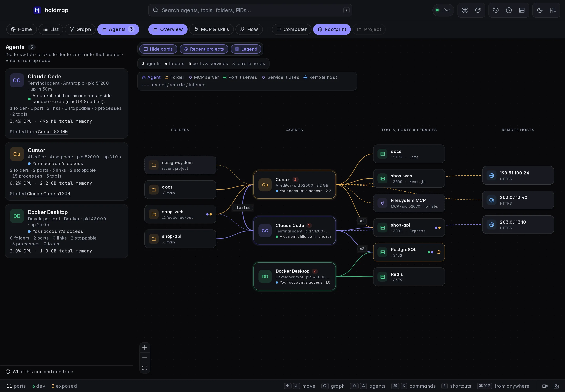Follow the Cursor 52000 link
Viewport: 565px width, 392px height.
[53, 132]
